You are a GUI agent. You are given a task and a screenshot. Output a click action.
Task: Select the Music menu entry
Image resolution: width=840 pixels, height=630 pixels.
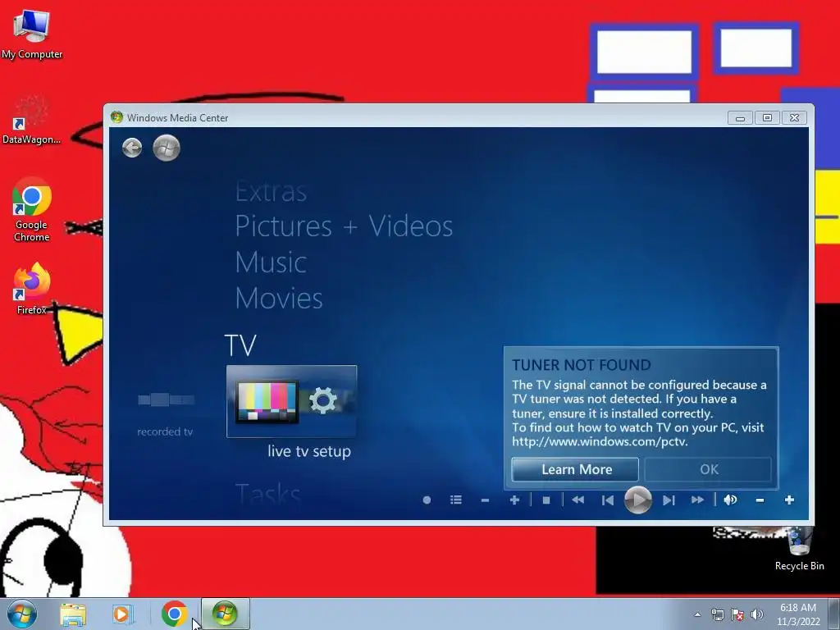pos(271,262)
